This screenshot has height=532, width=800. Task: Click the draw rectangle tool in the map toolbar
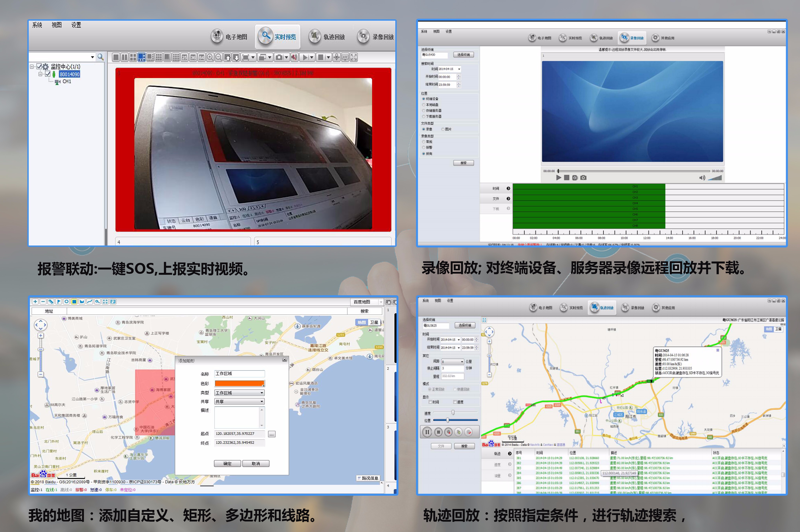point(74,302)
